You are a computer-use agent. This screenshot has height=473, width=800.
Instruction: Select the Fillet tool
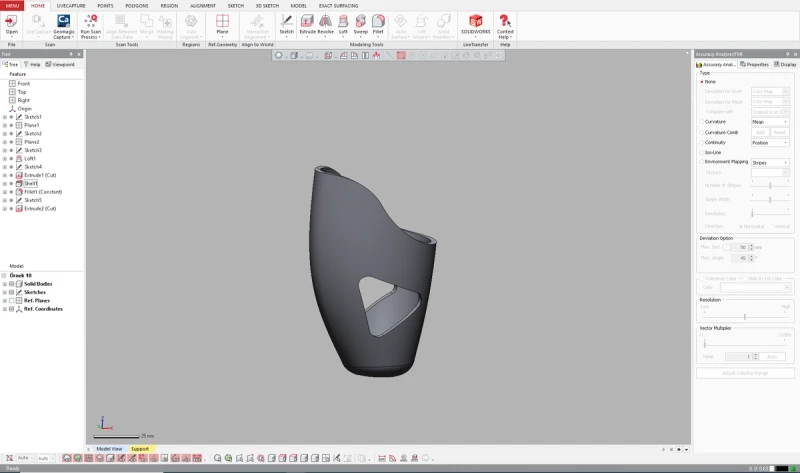378,24
